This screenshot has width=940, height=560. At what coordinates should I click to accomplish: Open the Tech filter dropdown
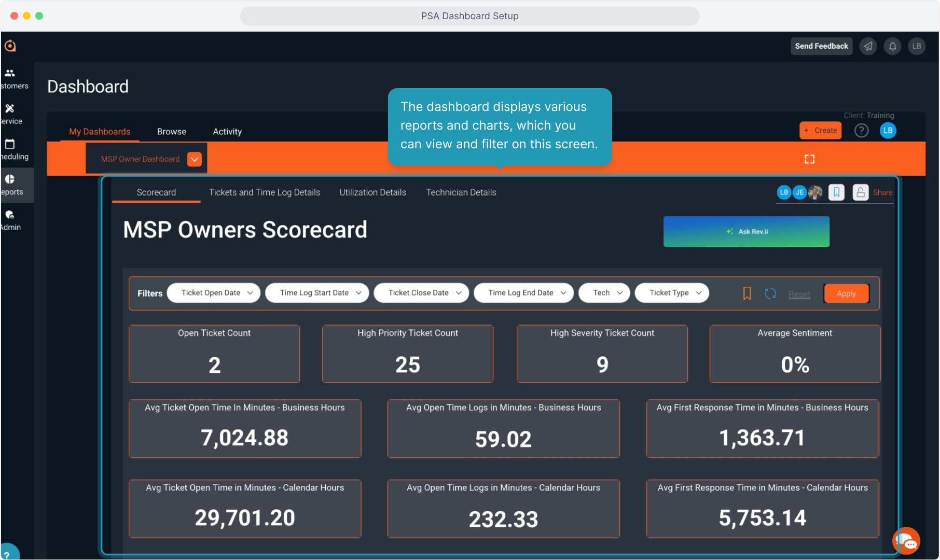pyautogui.click(x=604, y=293)
